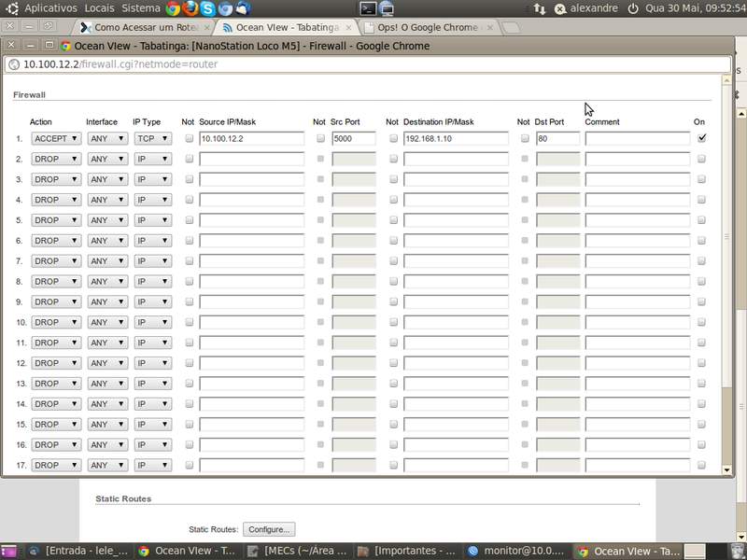
Task: Click the Source IP field of rule 2
Action: click(x=251, y=159)
